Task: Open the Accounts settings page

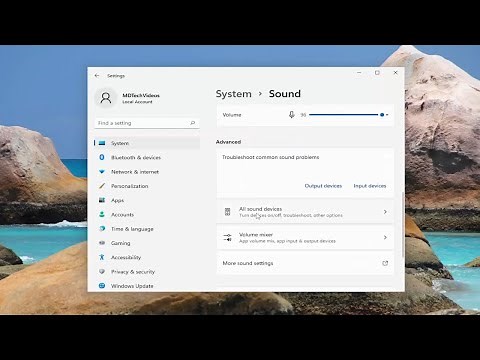Action: tap(147, 215)
